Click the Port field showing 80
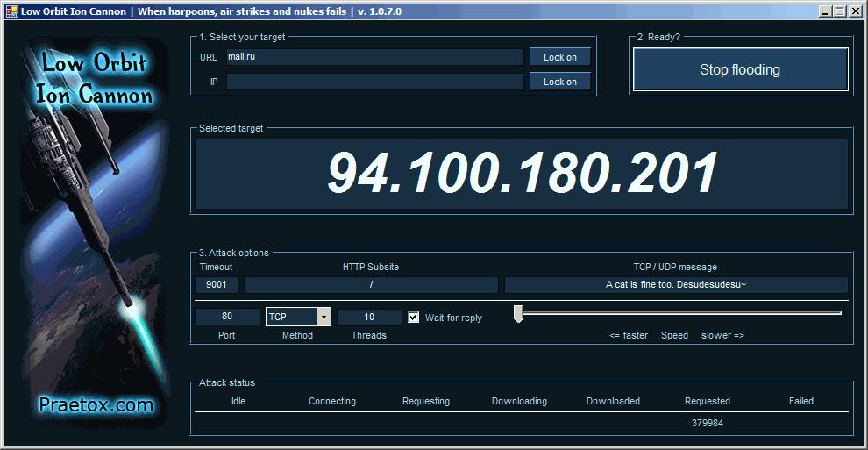Image resolution: width=868 pixels, height=450 pixels. [227, 317]
